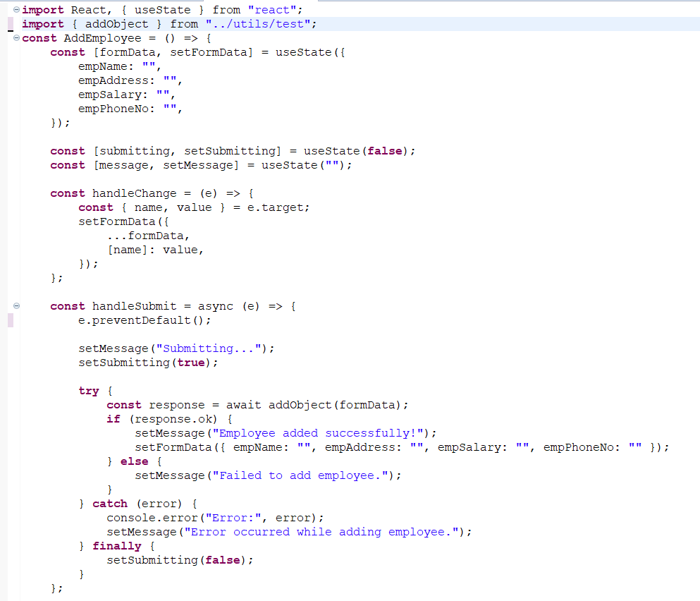Click the [name]: value line
700x601 pixels.
point(155,250)
